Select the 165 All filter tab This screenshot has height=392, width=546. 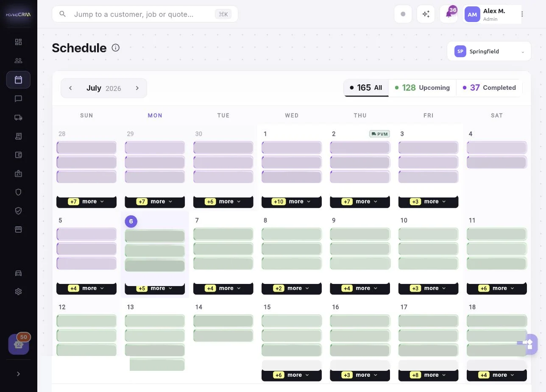pyautogui.click(x=366, y=88)
